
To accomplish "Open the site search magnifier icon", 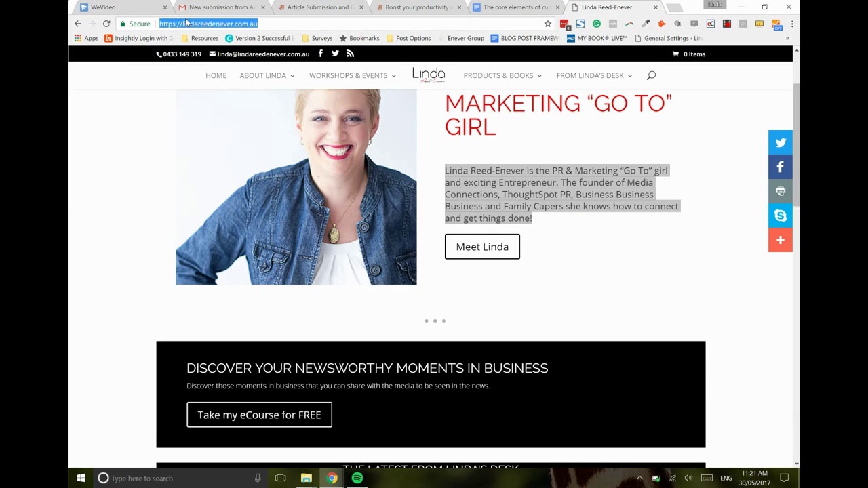I will coord(651,75).
